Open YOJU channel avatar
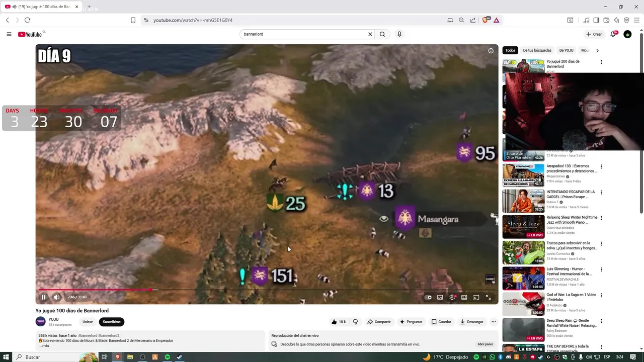 pos(41,322)
